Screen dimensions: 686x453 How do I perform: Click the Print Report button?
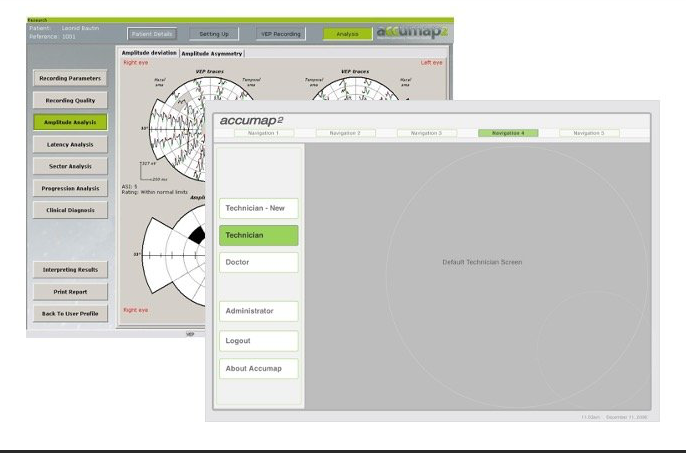[x=70, y=291]
